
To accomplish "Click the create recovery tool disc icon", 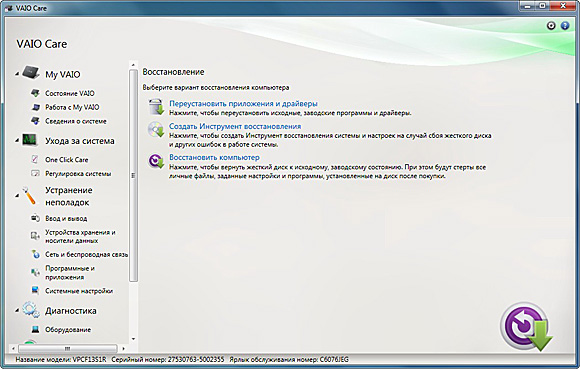I will pyautogui.click(x=156, y=129).
